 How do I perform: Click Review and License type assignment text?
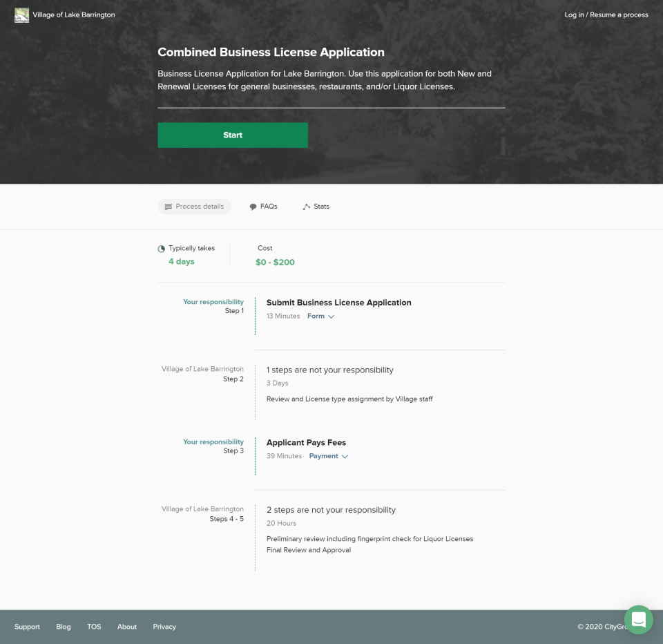pos(349,399)
